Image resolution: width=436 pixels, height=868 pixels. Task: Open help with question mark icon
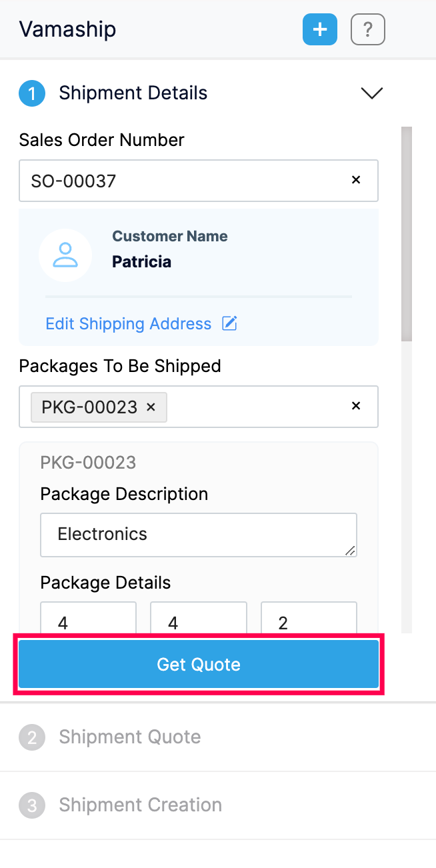click(368, 30)
